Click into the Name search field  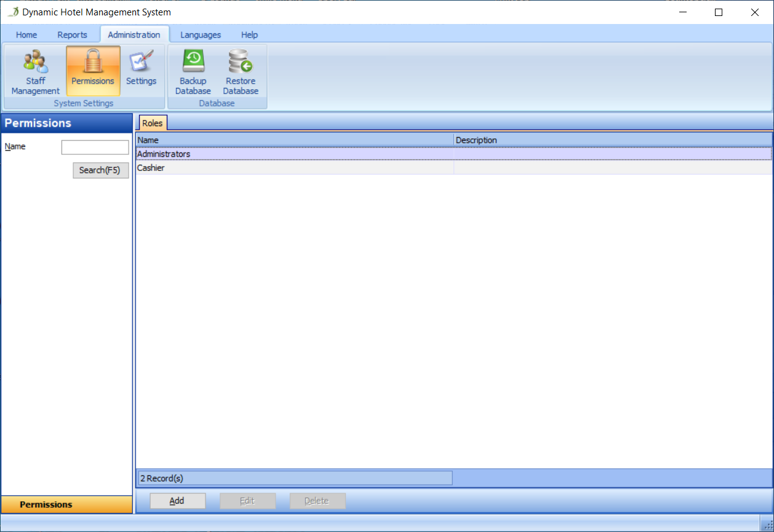95,148
